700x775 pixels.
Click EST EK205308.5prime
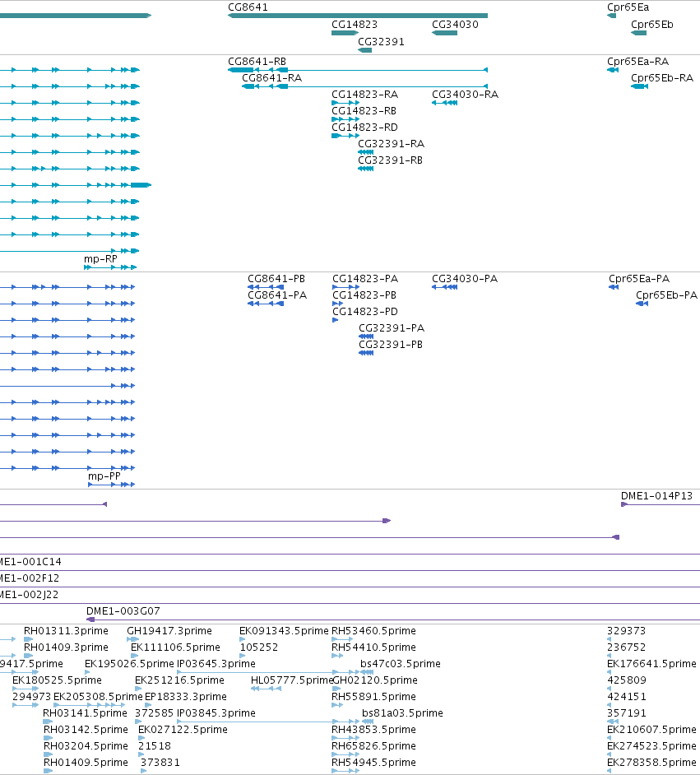pos(98,696)
